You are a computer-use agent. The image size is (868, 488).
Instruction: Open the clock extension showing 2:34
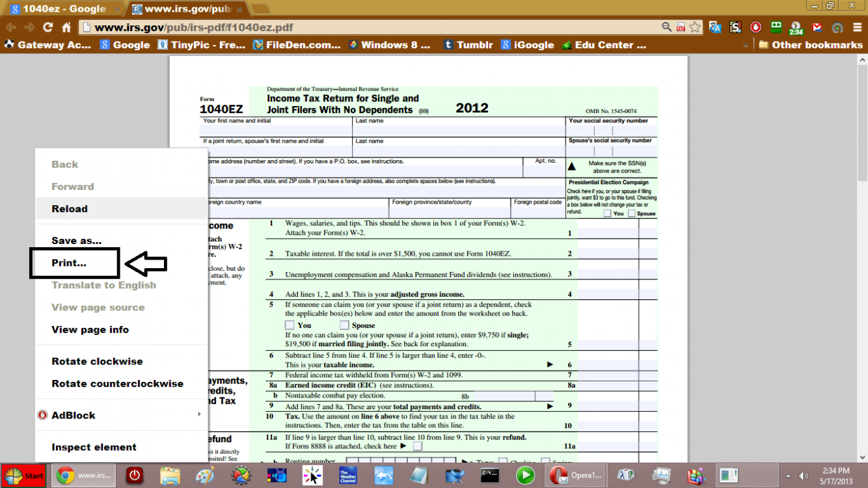click(796, 28)
